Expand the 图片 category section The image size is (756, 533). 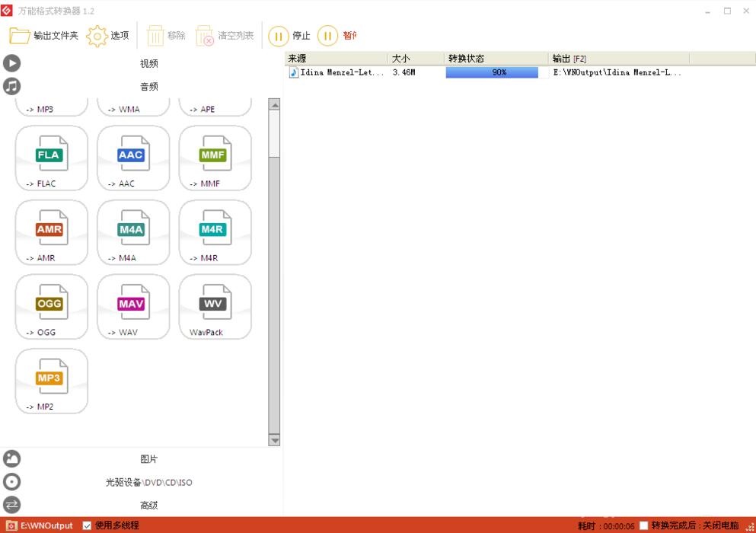pos(148,459)
